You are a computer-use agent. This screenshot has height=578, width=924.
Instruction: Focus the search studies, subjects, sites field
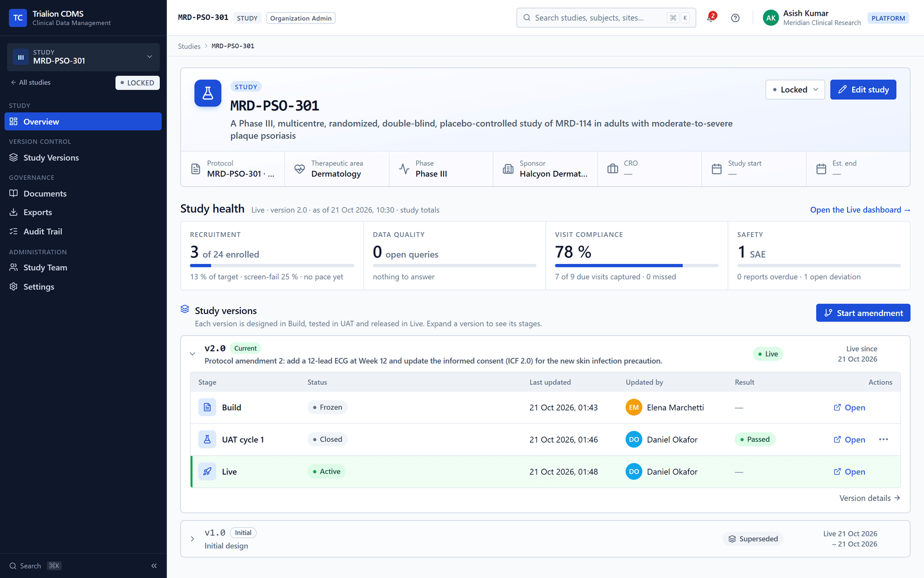point(606,18)
